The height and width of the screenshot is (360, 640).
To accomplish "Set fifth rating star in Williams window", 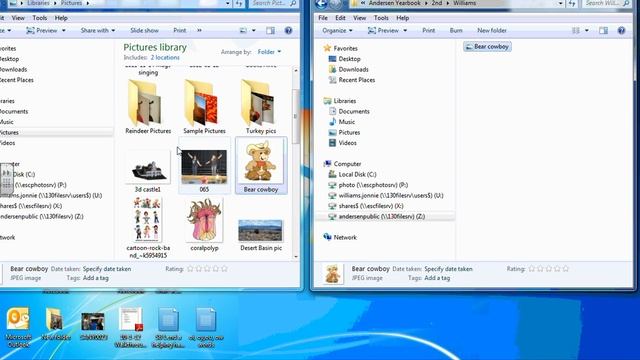I will 565,269.
